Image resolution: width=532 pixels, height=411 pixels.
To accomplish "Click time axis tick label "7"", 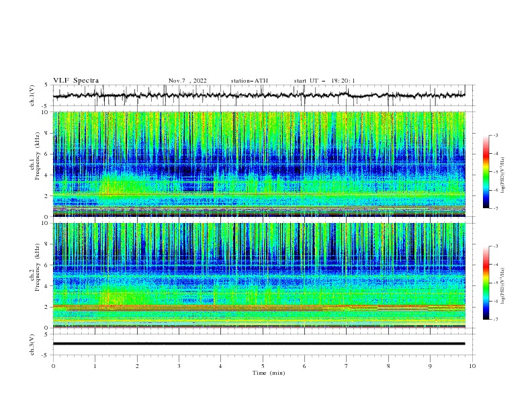I will pos(347,366).
